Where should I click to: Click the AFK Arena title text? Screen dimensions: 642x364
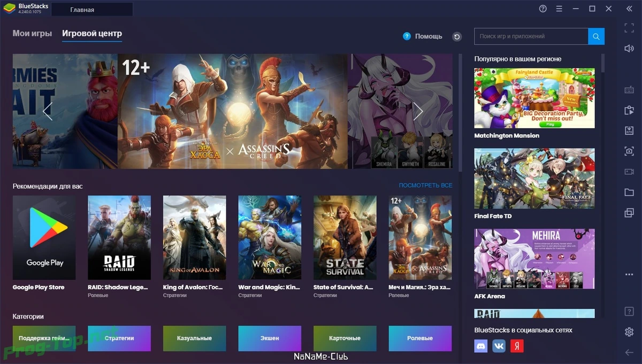click(490, 296)
